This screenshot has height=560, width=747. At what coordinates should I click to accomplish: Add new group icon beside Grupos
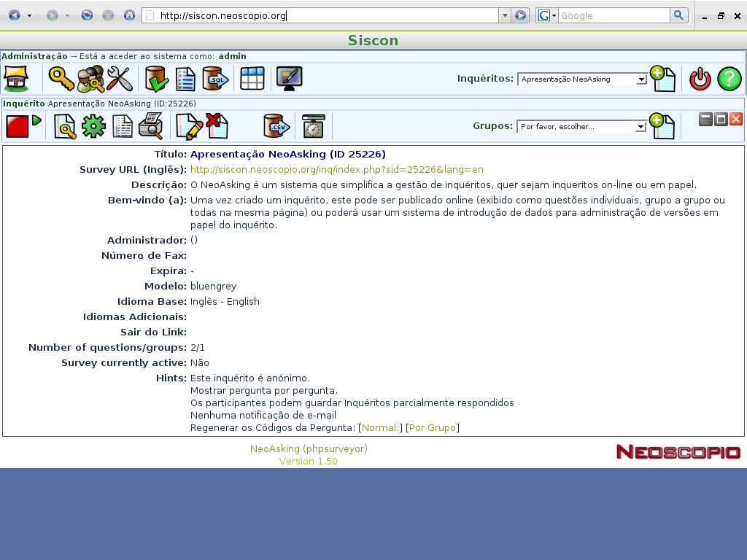[x=662, y=126]
